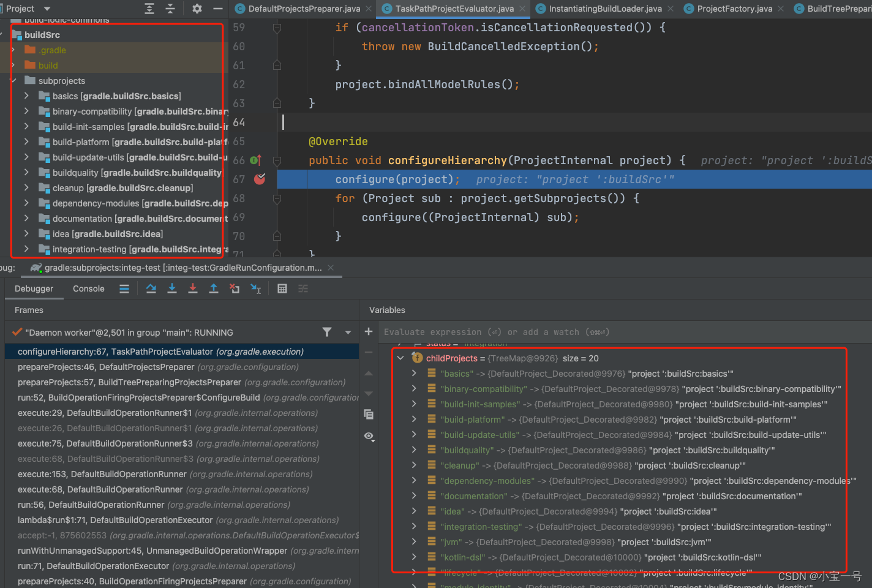The height and width of the screenshot is (588, 872).
Task: Click the remove watch minus icon
Action: (x=369, y=352)
